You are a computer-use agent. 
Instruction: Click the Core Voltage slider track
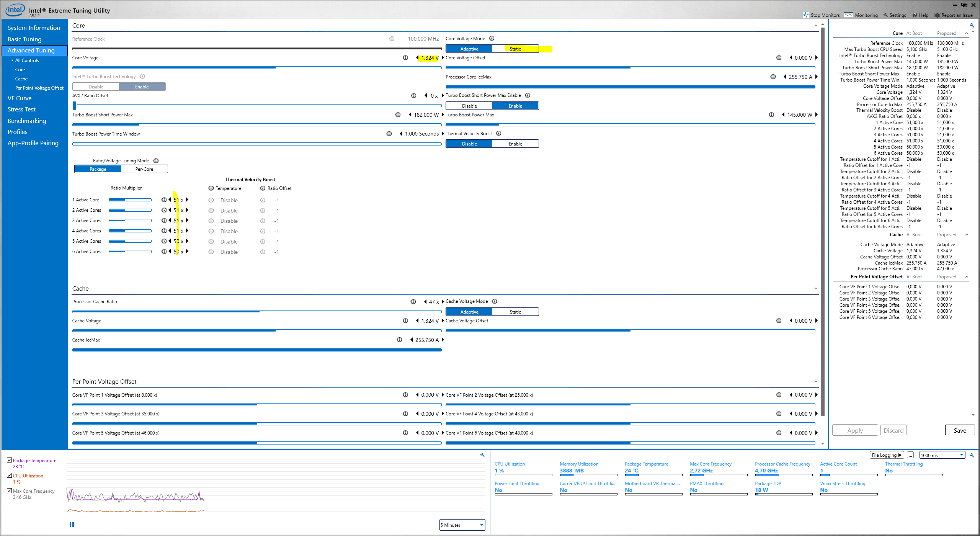pyautogui.click(x=257, y=68)
